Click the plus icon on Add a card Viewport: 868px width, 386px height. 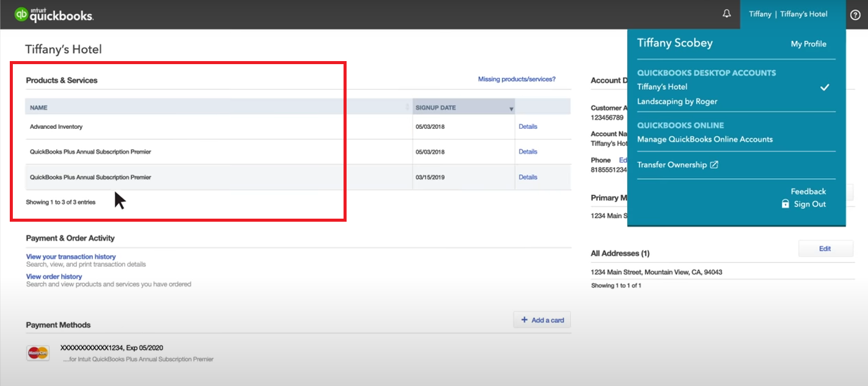point(524,319)
